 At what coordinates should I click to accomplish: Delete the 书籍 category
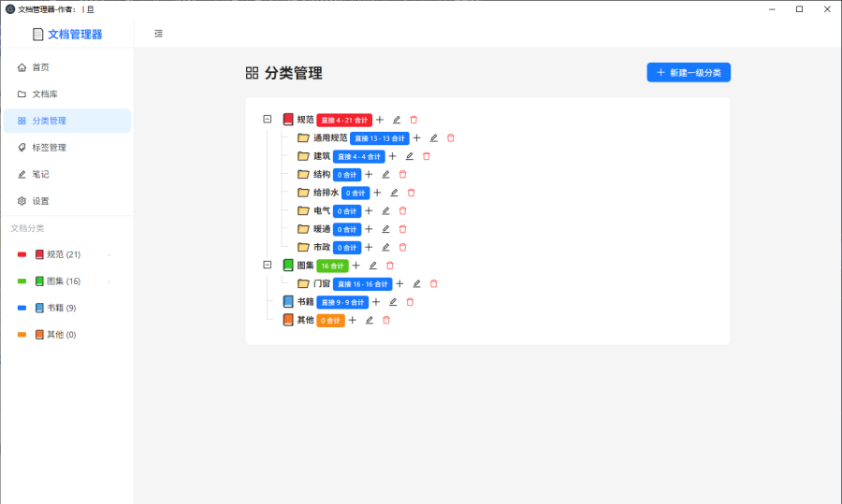point(411,302)
